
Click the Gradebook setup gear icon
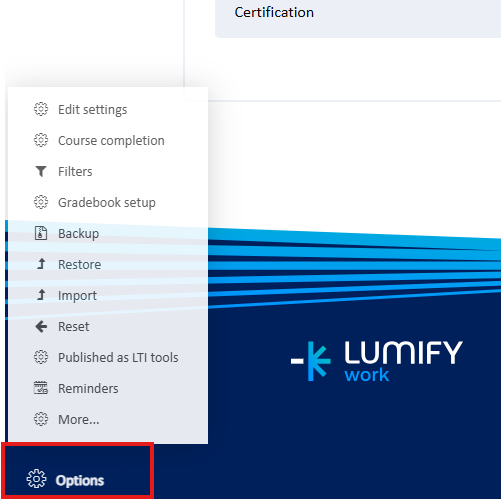coord(41,202)
